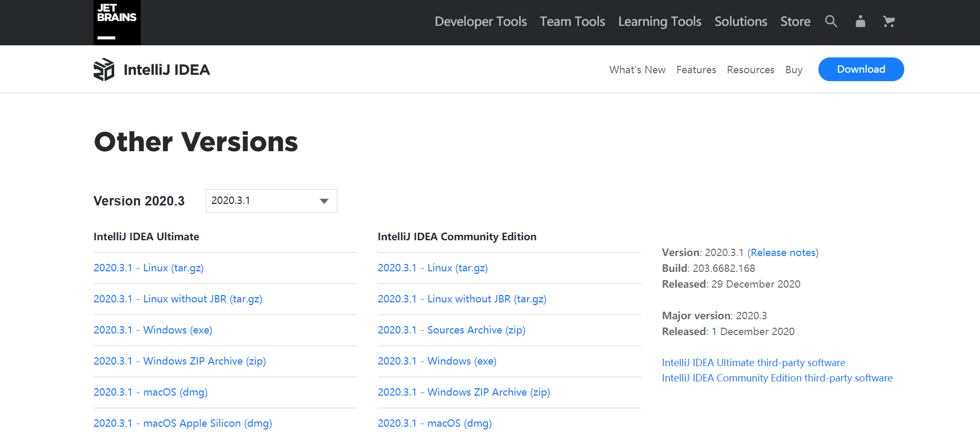Open the shopping cart icon
Viewport: 980px width, 432px height.
pos(889,22)
